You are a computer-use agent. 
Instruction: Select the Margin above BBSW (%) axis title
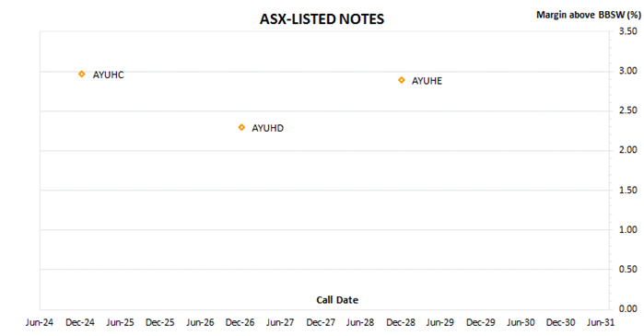point(588,15)
